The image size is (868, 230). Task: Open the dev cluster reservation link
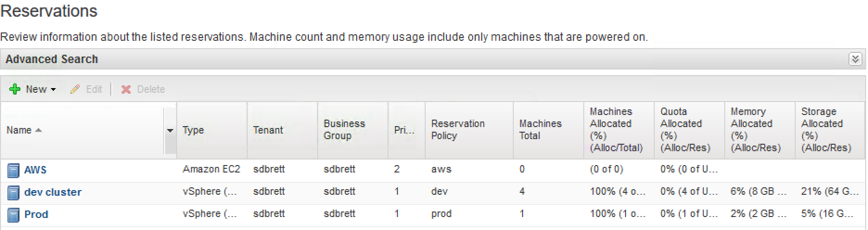coord(53,192)
